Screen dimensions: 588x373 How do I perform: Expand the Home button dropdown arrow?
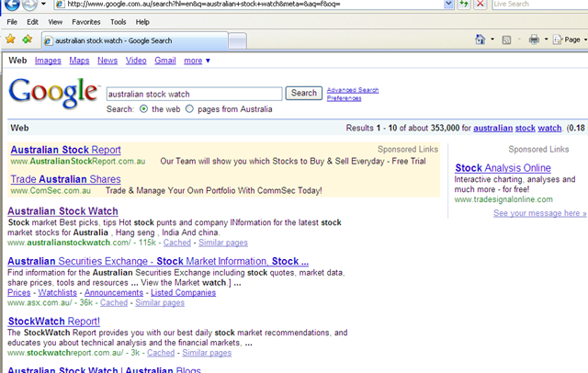click(492, 39)
